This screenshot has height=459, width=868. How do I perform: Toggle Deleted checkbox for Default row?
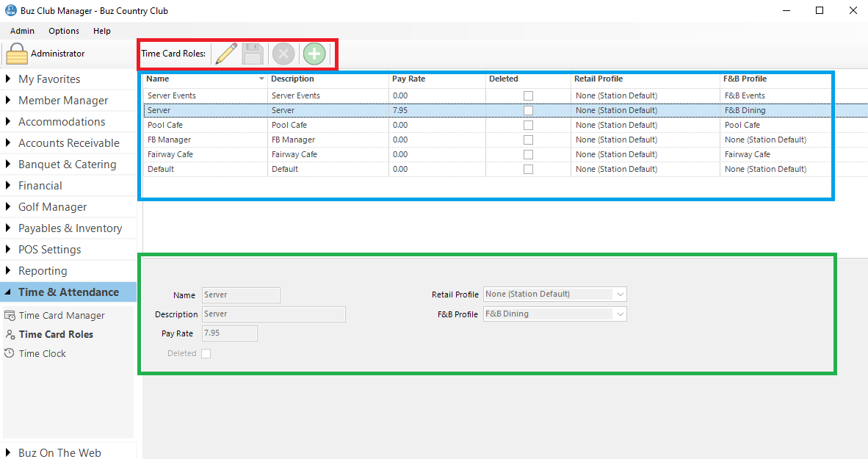[528, 170]
